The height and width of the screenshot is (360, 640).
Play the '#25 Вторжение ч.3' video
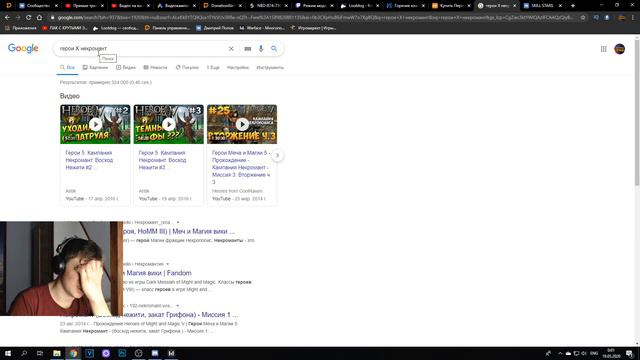click(x=242, y=124)
